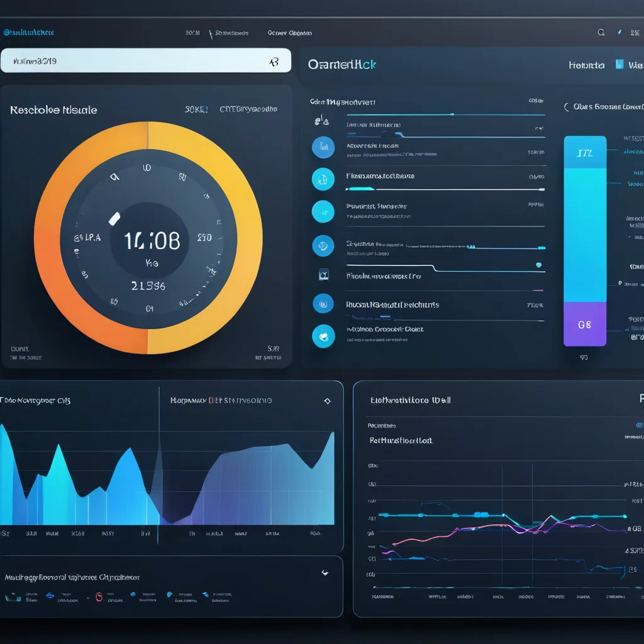
Task: Click the diamond icon on area chart header
Action: 327,401
